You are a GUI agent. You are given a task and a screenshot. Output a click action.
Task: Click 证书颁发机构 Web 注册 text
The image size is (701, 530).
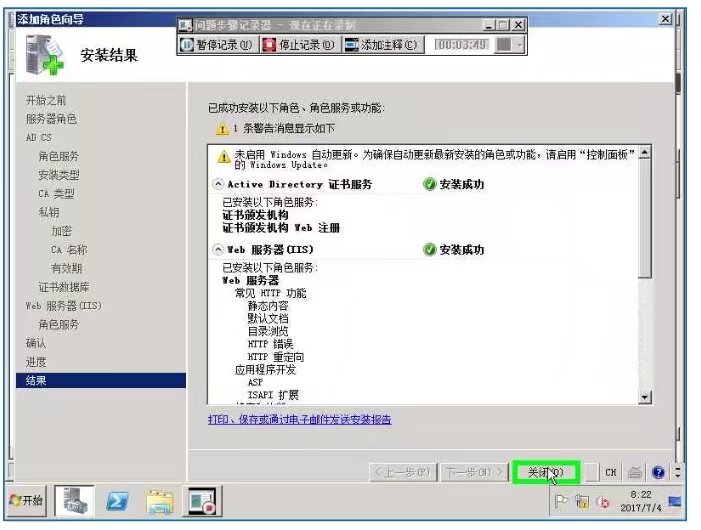281,228
